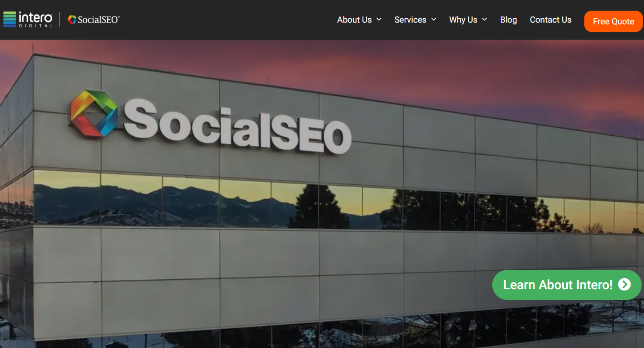644x348 pixels.
Task: Go to the Blog page
Action: pyautogui.click(x=508, y=20)
